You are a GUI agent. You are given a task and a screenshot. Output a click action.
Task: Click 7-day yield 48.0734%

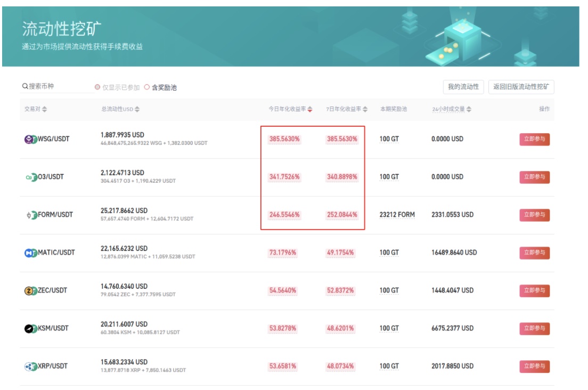(340, 367)
